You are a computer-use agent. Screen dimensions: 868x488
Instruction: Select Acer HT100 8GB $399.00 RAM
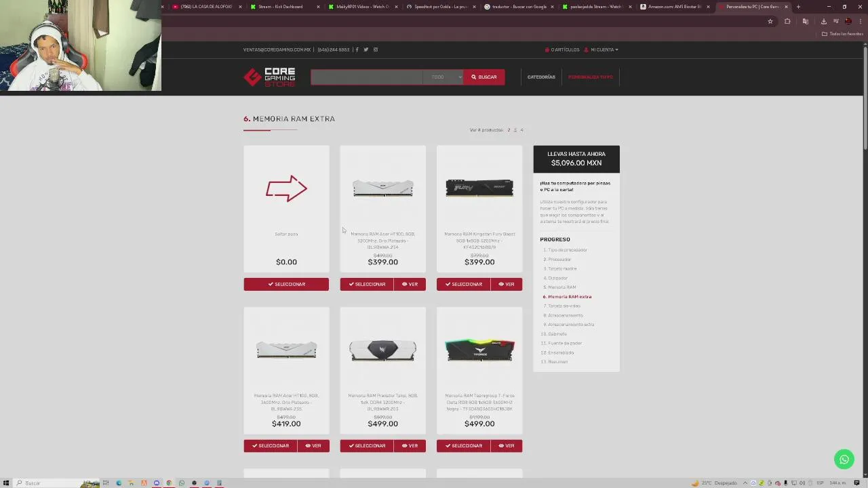(x=367, y=284)
